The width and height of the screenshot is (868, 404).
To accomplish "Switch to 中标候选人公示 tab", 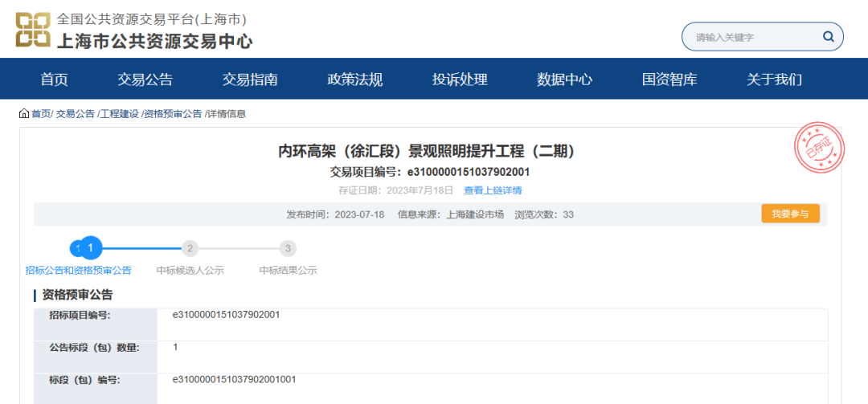I will (x=190, y=271).
